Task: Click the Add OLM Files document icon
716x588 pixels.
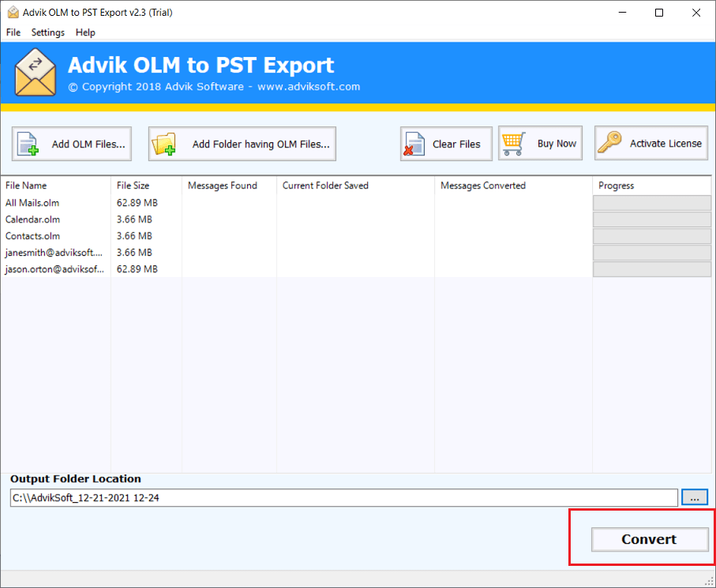Action: tap(28, 144)
